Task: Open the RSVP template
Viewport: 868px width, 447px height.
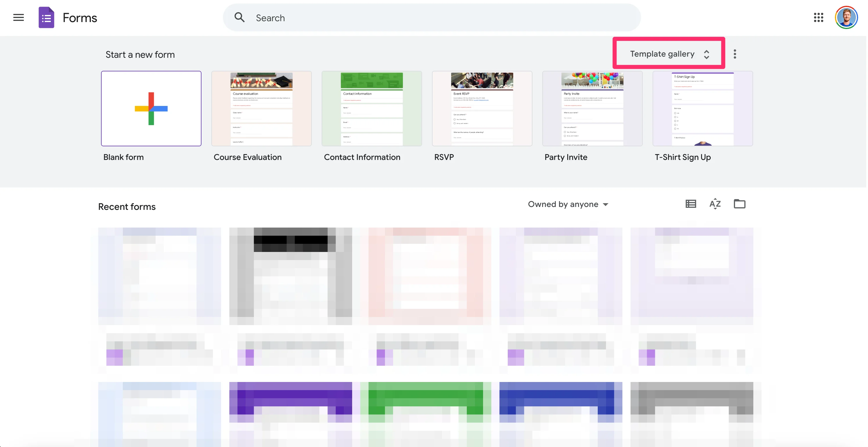Action: (x=482, y=109)
